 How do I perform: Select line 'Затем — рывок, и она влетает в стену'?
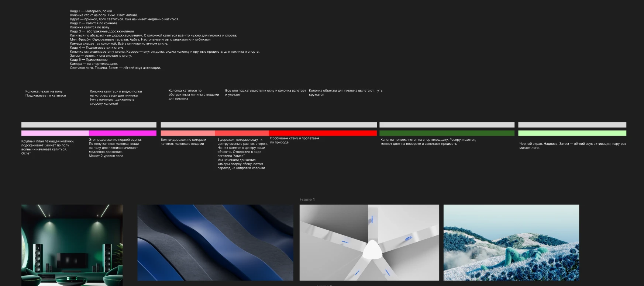[101, 56]
